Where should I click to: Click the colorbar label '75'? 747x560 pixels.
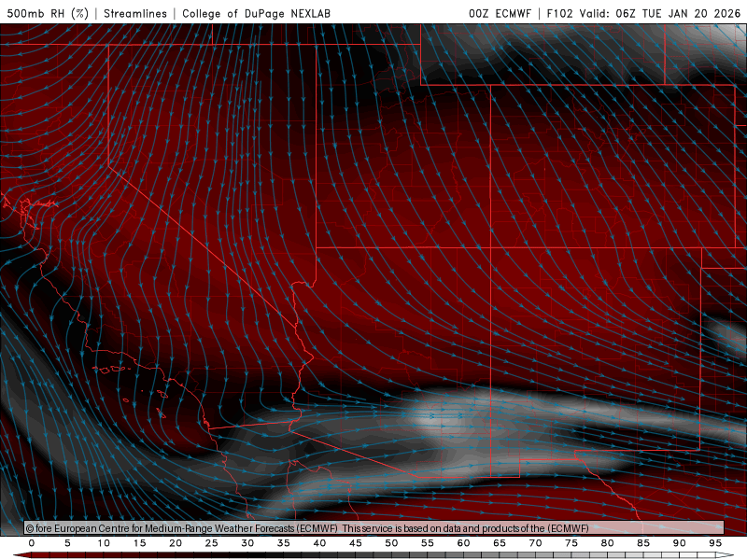click(571, 543)
